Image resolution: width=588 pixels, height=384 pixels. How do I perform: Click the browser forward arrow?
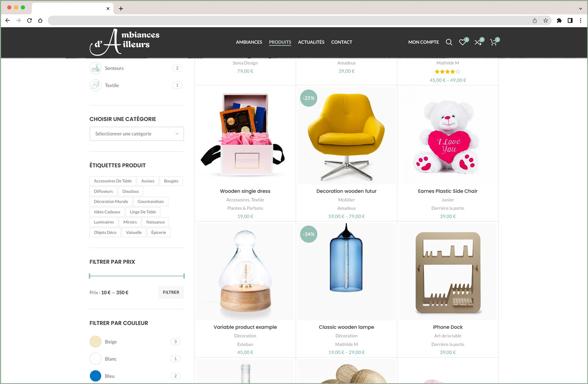[x=19, y=20]
